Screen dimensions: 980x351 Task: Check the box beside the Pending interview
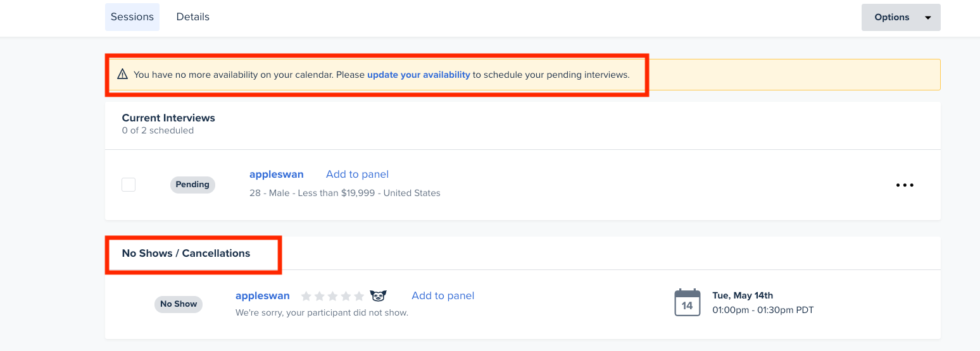tap(129, 185)
